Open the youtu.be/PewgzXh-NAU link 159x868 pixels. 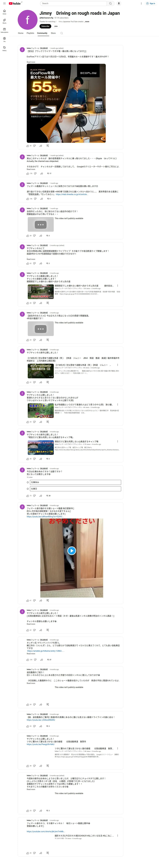[x=40, y=744]
